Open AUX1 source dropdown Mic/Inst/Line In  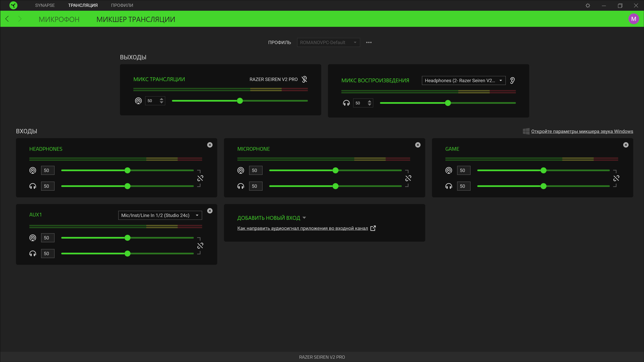[x=160, y=215]
